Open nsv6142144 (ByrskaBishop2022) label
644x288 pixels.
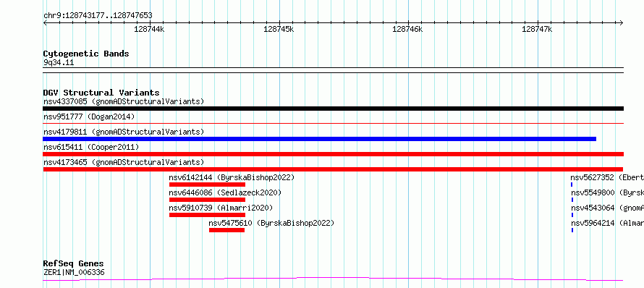pyautogui.click(x=232, y=177)
